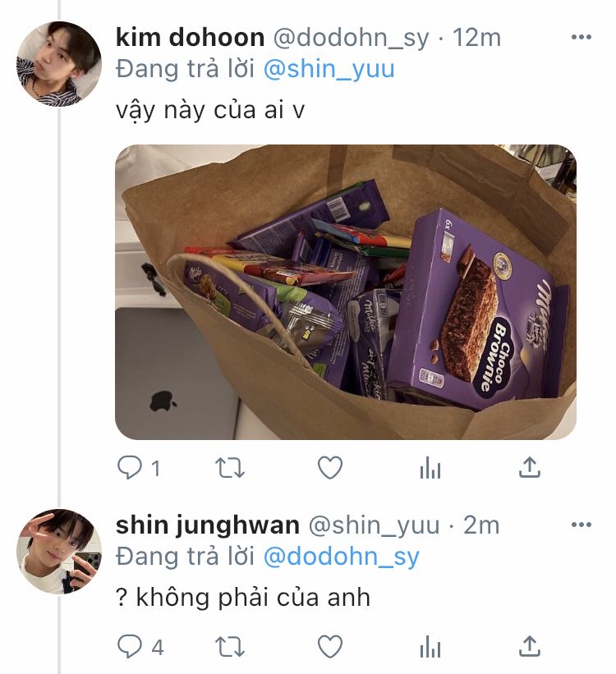
Task: Like shin junghwan's reply
Action: (x=330, y=646)
